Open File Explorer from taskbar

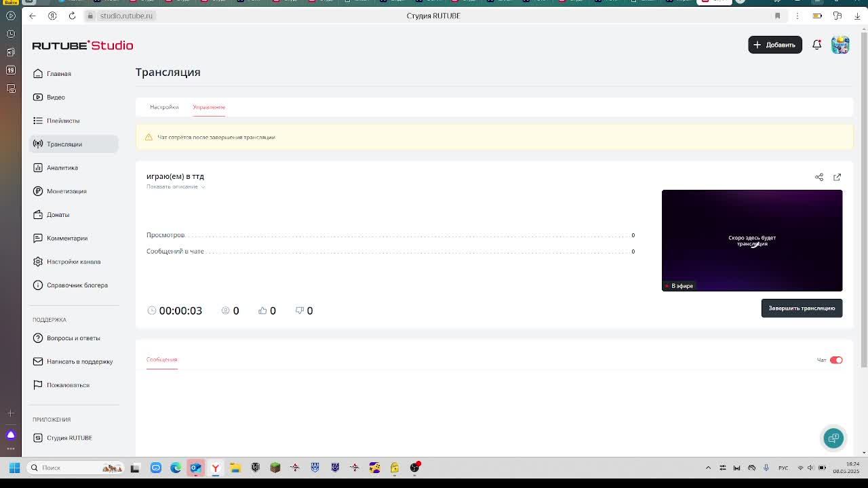click(x=235, y=468)
